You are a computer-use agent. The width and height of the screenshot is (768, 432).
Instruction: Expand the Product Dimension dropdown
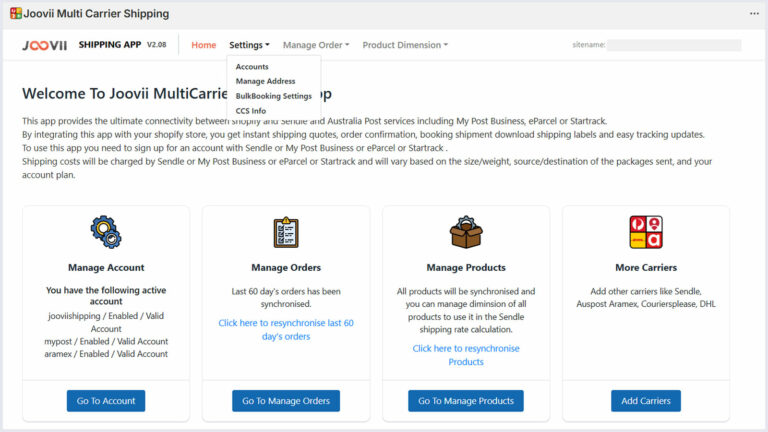click(x=405, y=45)
